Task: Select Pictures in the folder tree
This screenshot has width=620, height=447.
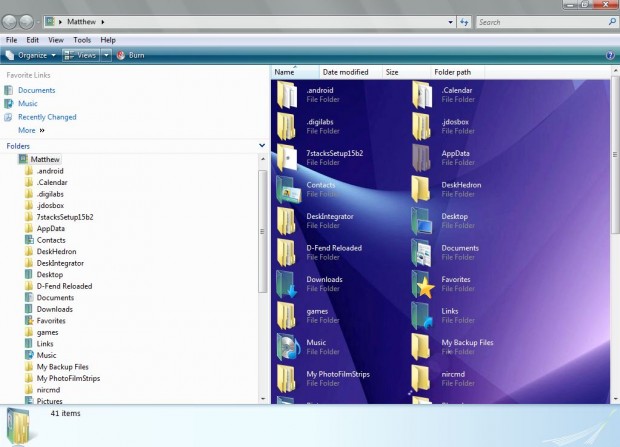Action: pos(49,401)
